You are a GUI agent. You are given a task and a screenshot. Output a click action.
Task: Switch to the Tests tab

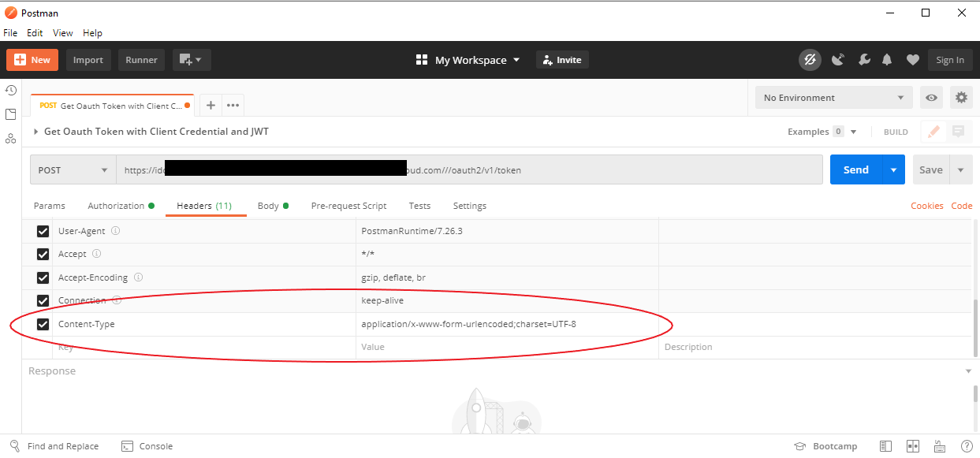point(419,206)
